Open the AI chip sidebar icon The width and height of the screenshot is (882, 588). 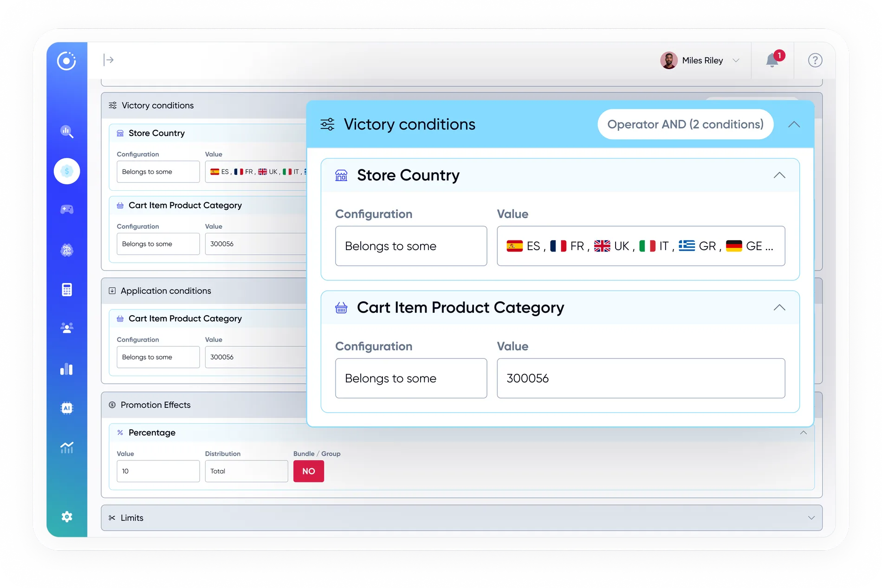pyautogui.click(x=67, y=408)
